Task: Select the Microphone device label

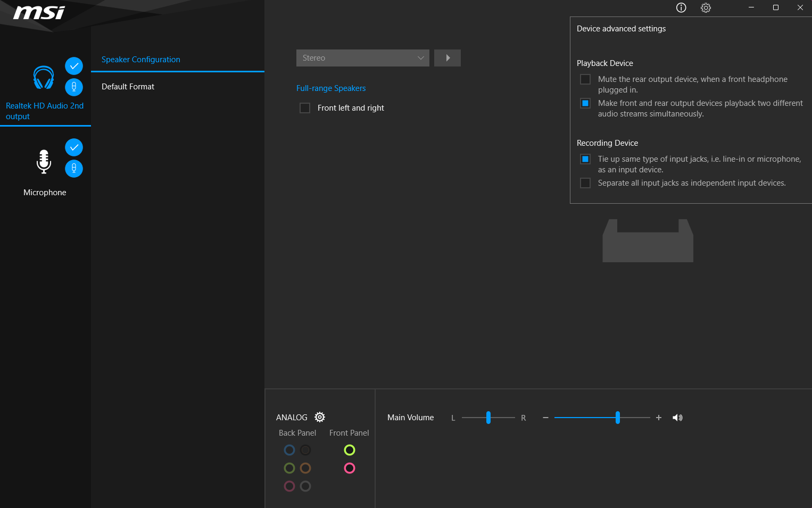Action: [45, 193]
